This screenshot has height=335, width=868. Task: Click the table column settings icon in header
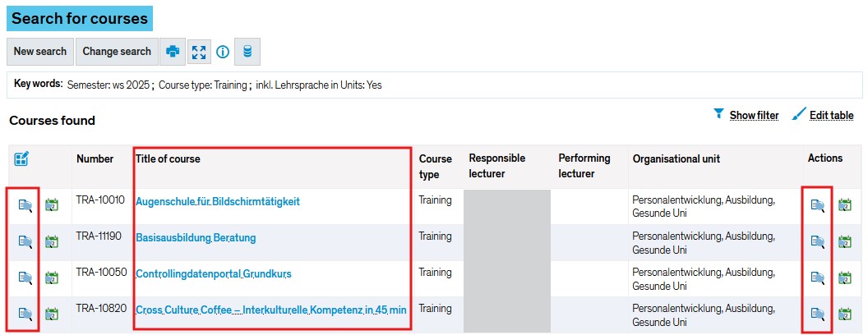[21, 158]
